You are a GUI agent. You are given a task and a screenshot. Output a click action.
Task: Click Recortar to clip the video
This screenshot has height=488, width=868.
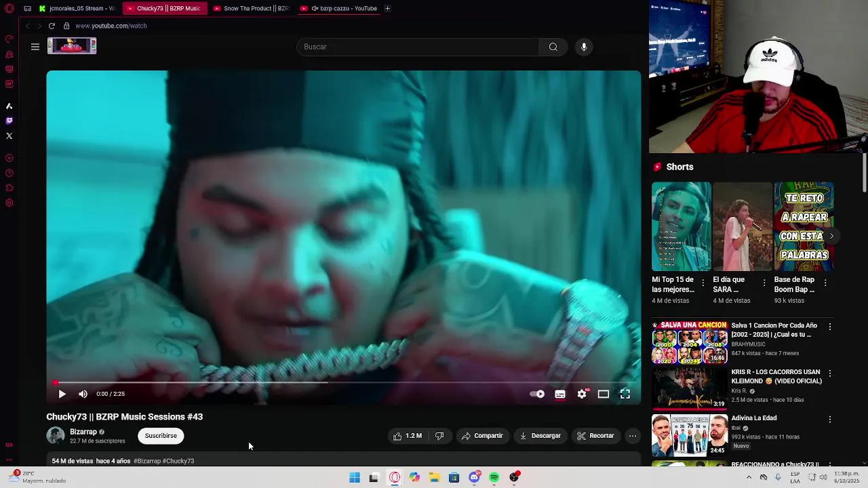tap(595, 436)
